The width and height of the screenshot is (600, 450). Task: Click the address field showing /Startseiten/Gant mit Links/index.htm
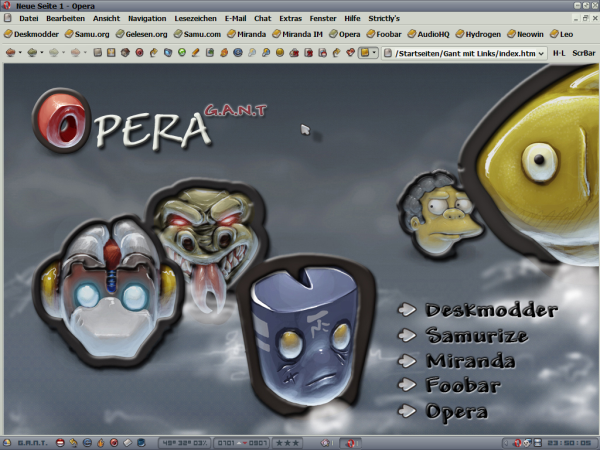point(465,54)
